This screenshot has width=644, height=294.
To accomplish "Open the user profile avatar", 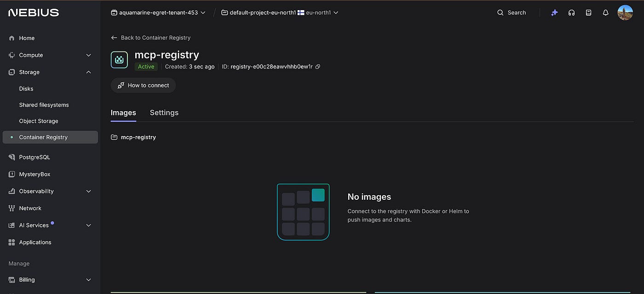I will pyautogui.click(x=625, y=12).
